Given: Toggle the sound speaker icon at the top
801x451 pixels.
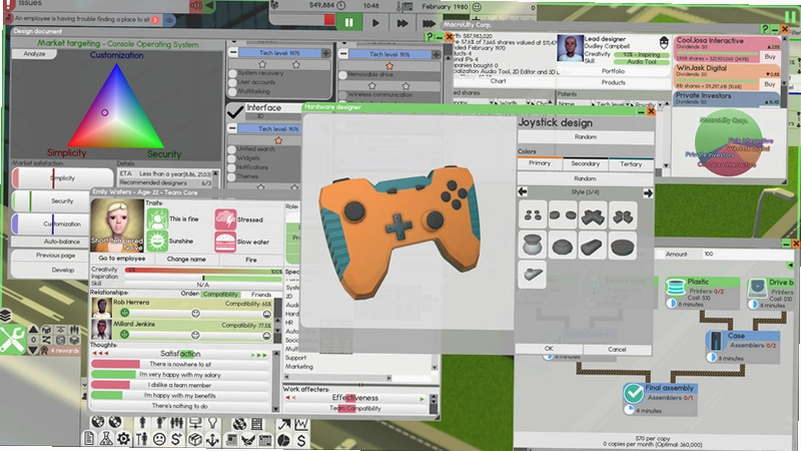Looking at the screenshot, I should pos(196,6).
